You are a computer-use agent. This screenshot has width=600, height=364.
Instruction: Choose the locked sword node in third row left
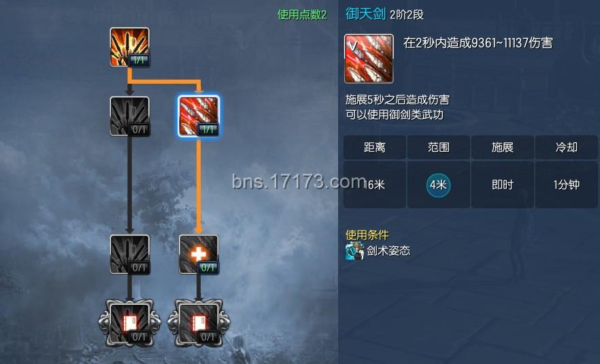(130, 254)
